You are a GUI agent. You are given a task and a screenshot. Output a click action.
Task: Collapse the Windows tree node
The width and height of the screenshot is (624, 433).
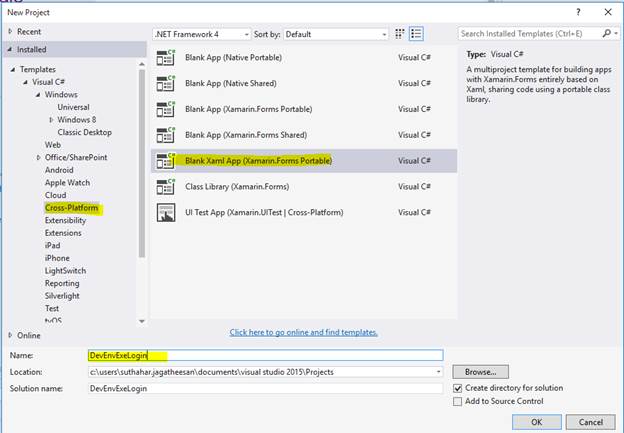[38, 95]
